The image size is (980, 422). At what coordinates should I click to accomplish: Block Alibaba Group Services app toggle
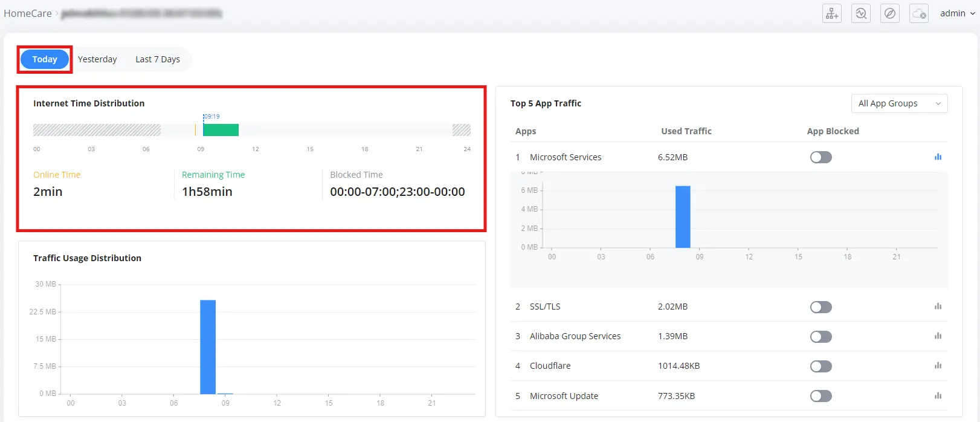tap(820, 337)
